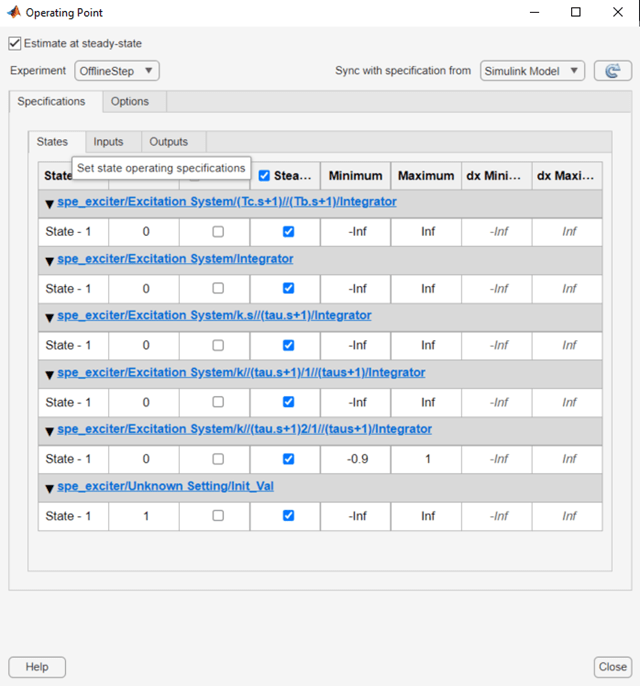Click dx Maximum Inf cell of Init_Val row
This screenshot has width=640, height=686.
coord(567,516)
